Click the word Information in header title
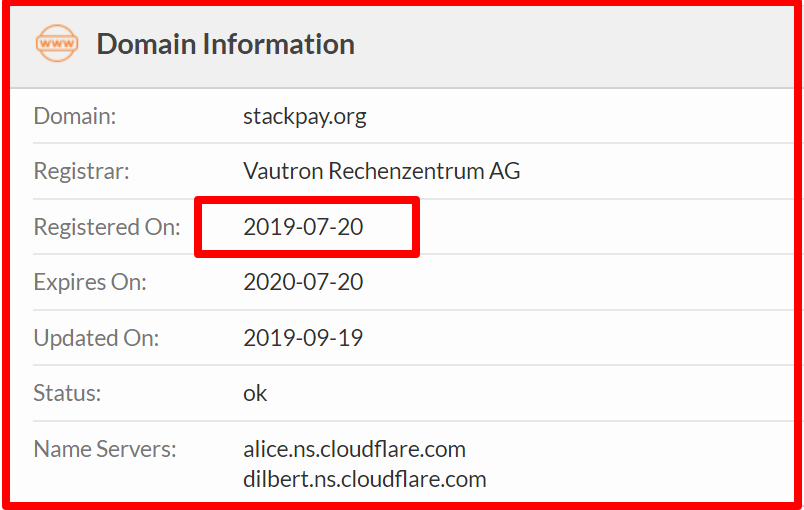 [278, 44]
